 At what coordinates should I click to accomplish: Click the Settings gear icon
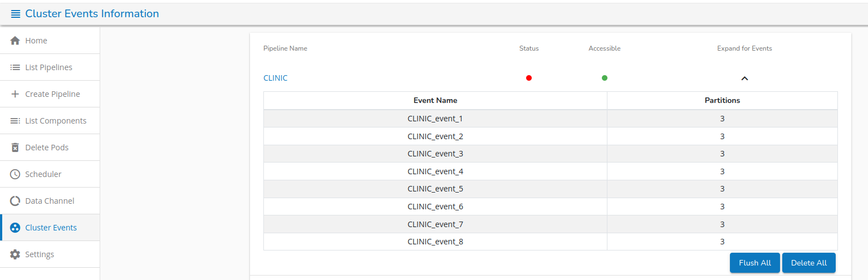pyautogui.click(x=16, y=254)
